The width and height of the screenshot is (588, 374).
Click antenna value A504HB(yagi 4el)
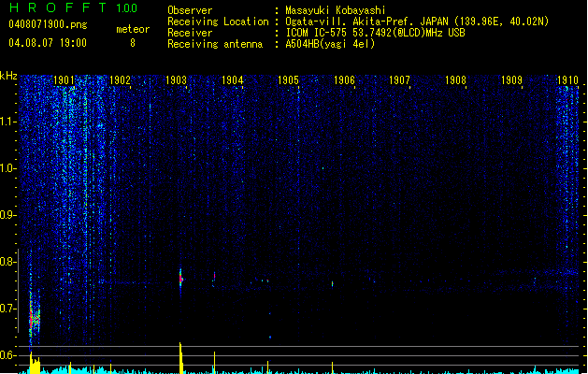pyautogui.click(x=330, y=44)
